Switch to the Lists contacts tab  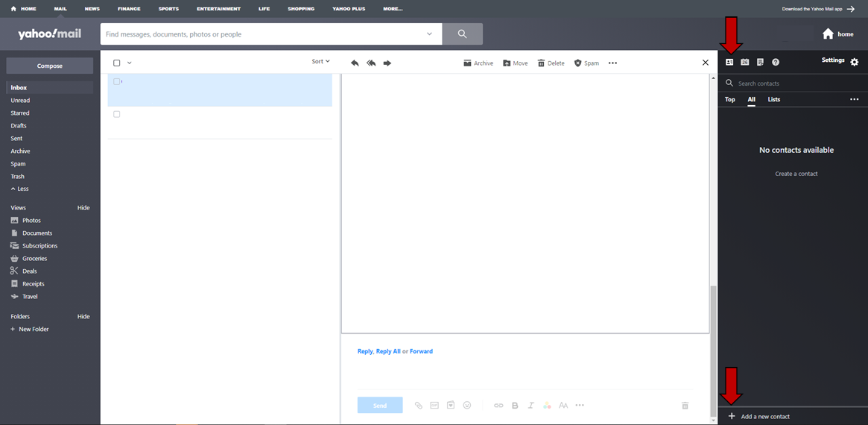(x=774, y=99)
